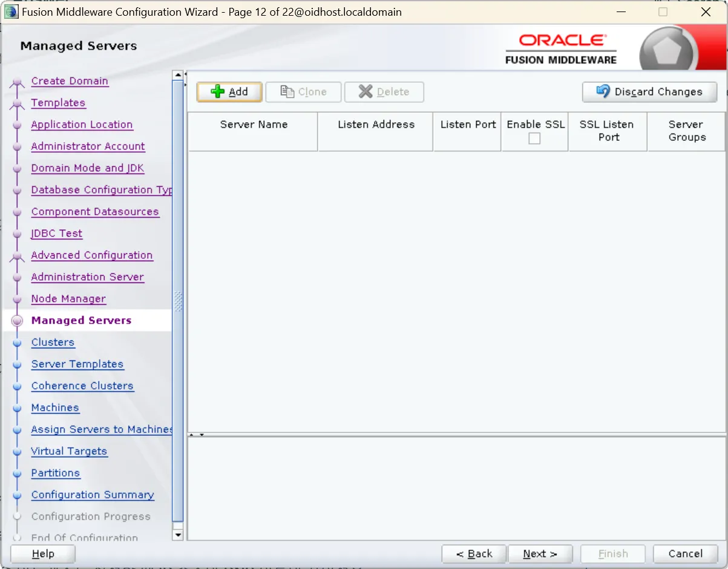Screen dimensions: 728x569
Task: Click the split pane collapse arrows above message area
Action: point(197,434)
